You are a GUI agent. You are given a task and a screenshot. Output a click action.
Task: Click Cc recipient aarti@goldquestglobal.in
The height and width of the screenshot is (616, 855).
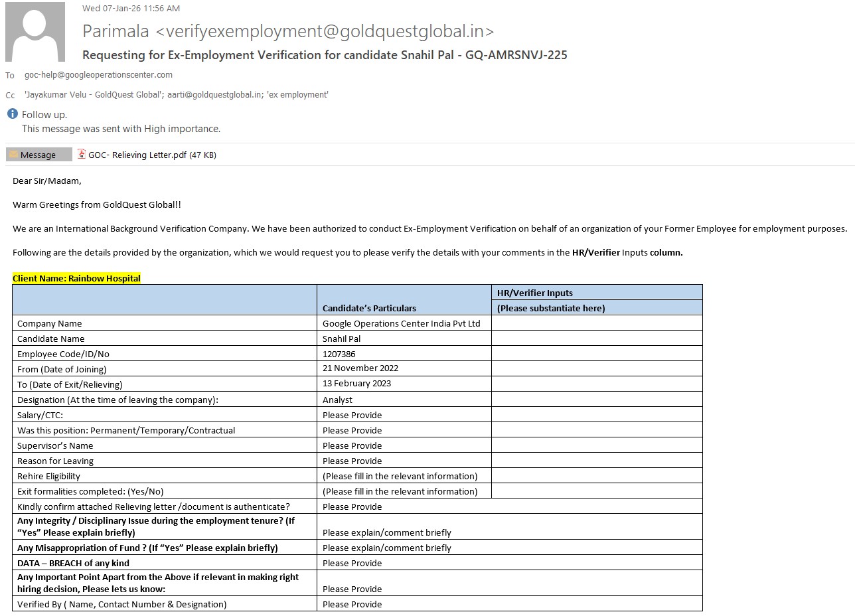(214, 95)
